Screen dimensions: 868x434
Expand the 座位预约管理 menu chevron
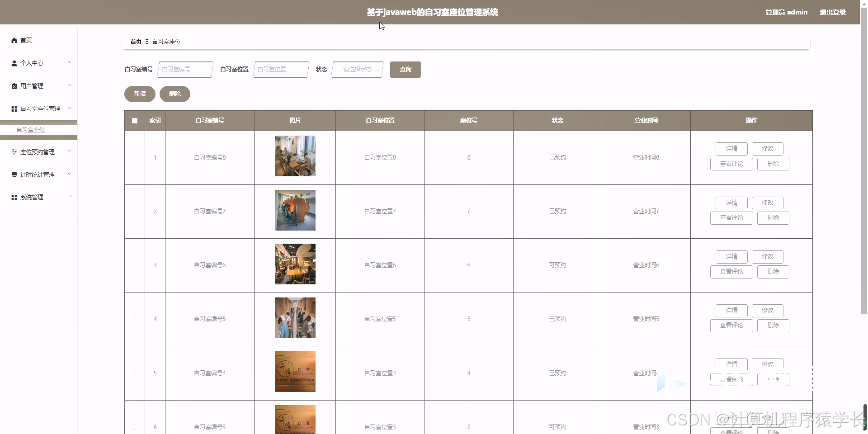[70, 151]
